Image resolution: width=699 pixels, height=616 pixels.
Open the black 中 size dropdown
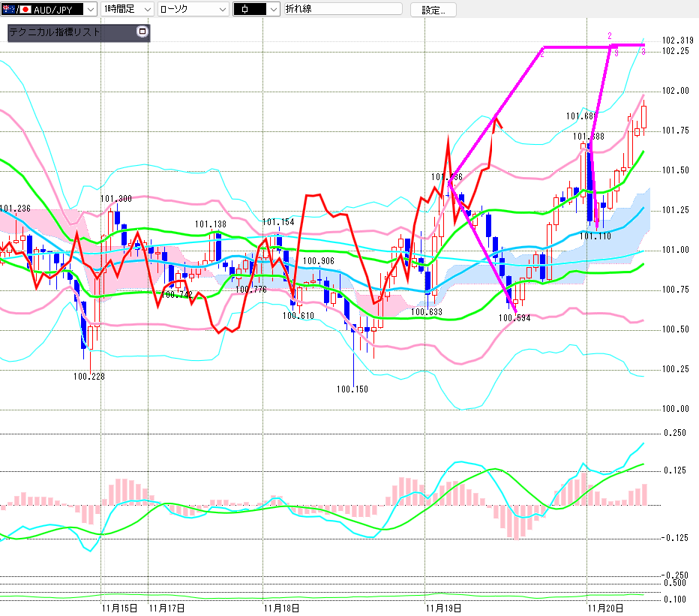click(272, 9)
